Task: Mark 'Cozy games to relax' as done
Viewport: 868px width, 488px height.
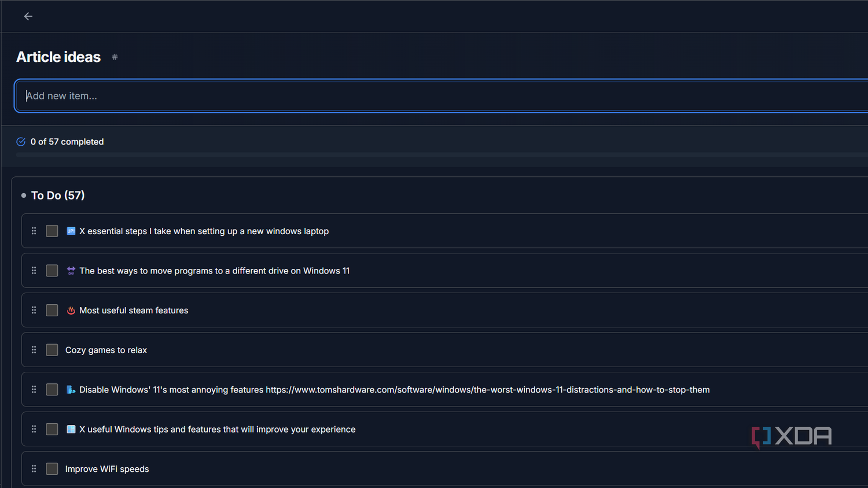Action: click(52, 350)
